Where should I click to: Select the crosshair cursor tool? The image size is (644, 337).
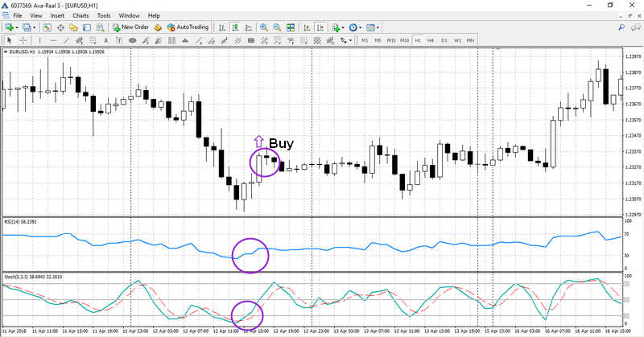(x=23, y=39)
